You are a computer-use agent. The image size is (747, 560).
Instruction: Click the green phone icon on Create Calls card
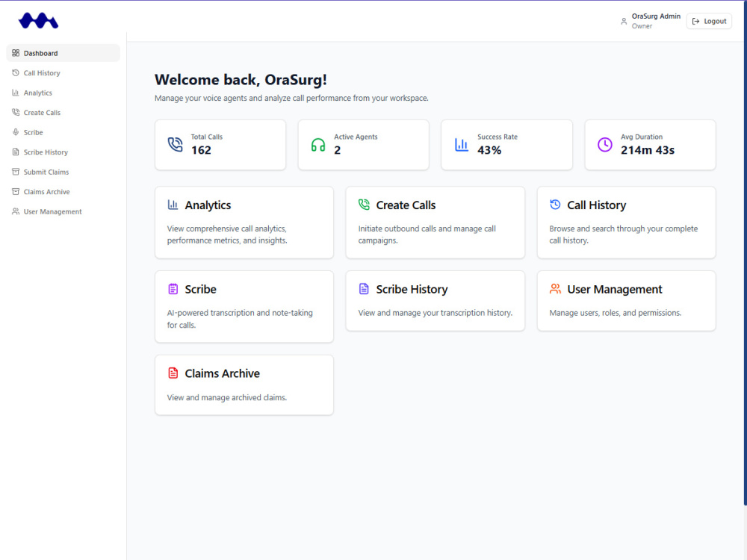click(x=364, y=205)
